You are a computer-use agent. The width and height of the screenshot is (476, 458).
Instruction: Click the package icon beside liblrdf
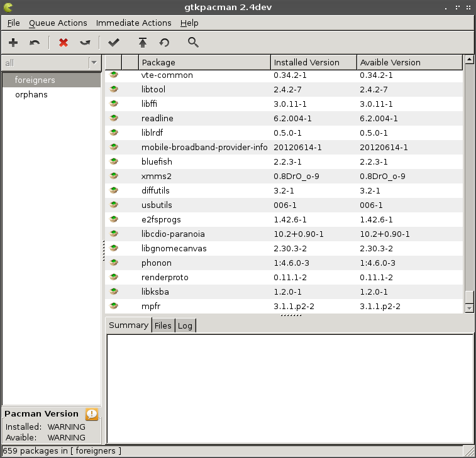(x=114, y=133)
